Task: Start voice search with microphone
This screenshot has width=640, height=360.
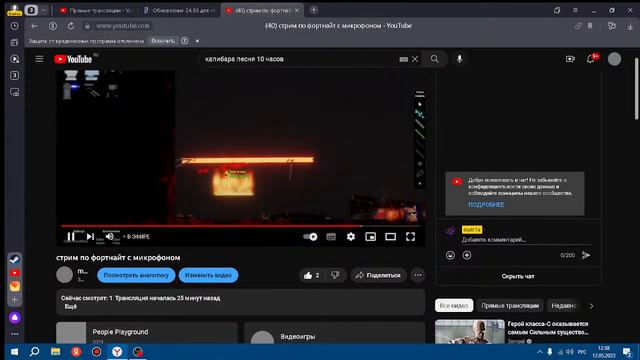Action: pos(459,59)
